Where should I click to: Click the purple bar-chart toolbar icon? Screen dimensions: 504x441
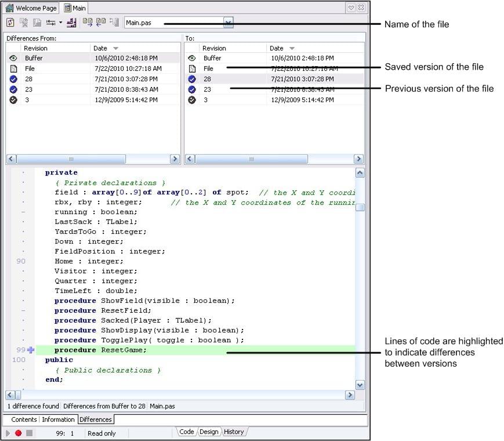coord(71,23)
